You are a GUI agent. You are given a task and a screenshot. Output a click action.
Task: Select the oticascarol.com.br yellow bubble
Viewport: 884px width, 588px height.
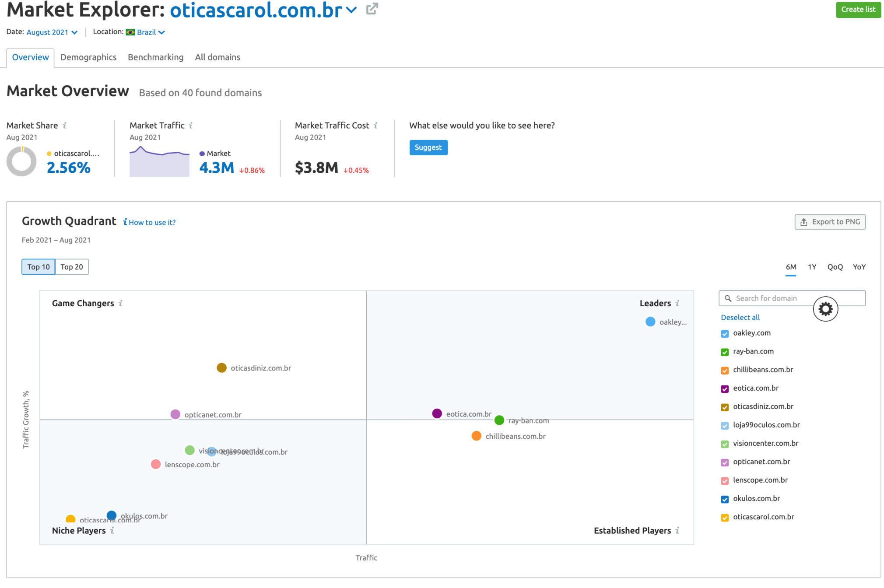(x=70, y=519)
